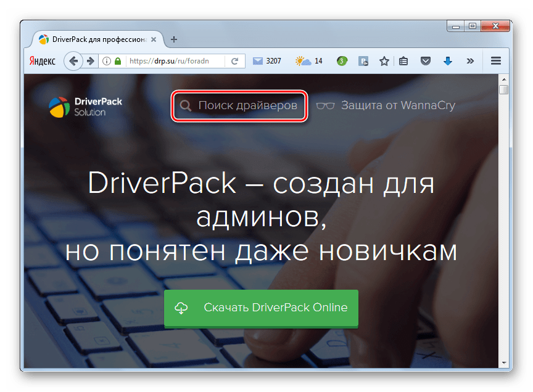Bookmark this page with the star

coord(384,61)
